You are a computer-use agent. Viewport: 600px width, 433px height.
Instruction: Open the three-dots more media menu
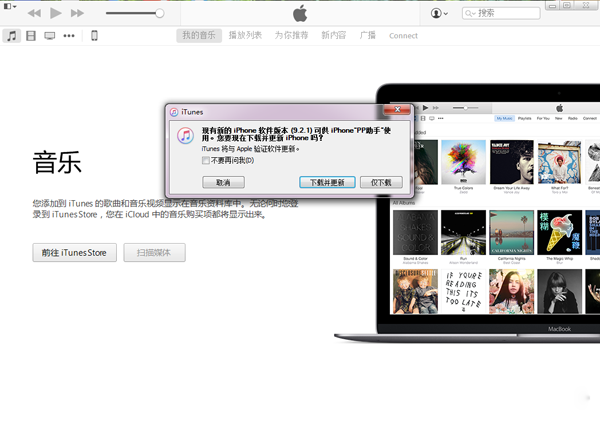click(x=69, y=36)
